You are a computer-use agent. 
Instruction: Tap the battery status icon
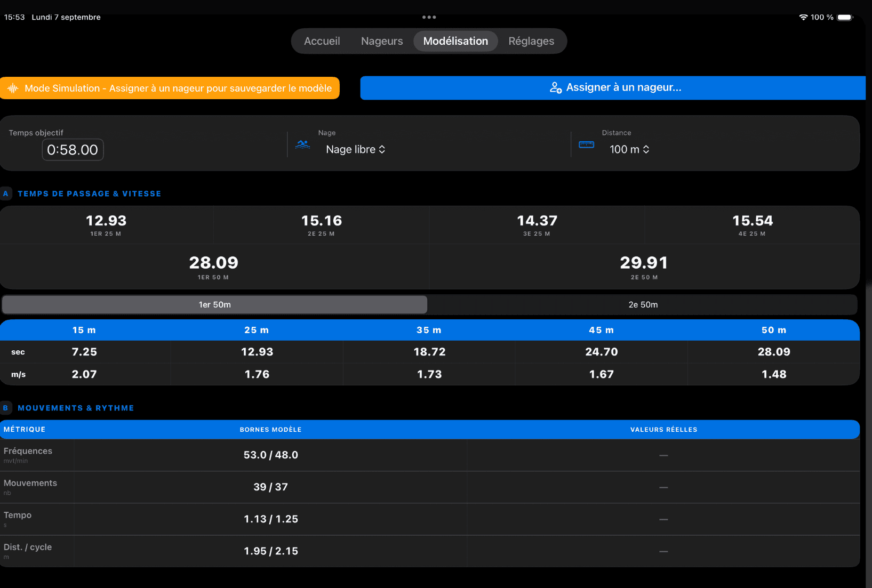pyautogui.click(x=845, y=17)
